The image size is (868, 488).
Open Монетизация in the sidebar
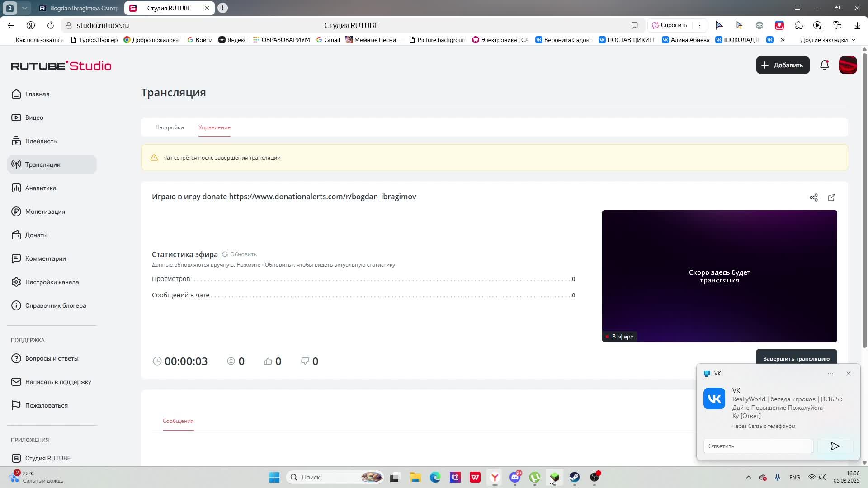pos(45,211)
